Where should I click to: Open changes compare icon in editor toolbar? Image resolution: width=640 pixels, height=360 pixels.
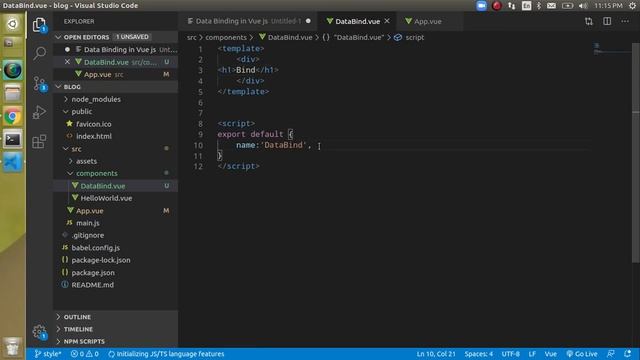[589, 21]
